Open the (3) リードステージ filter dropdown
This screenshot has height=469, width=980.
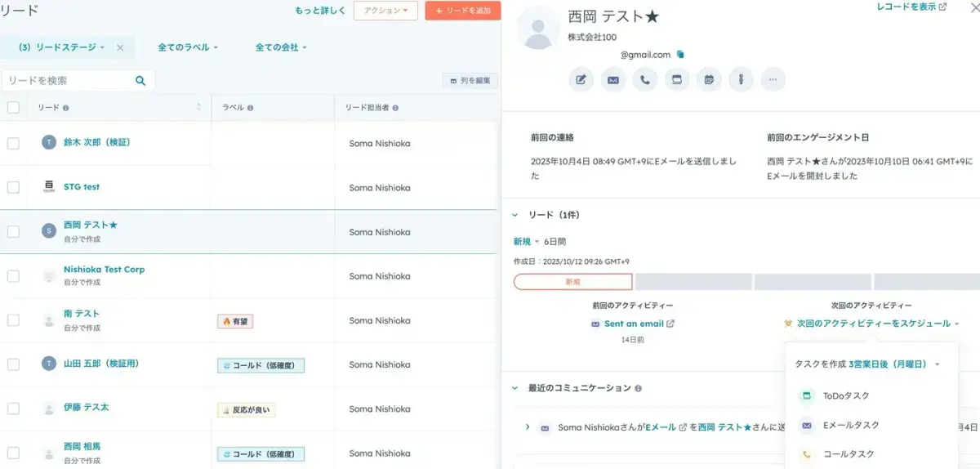[x=61, y=47]
